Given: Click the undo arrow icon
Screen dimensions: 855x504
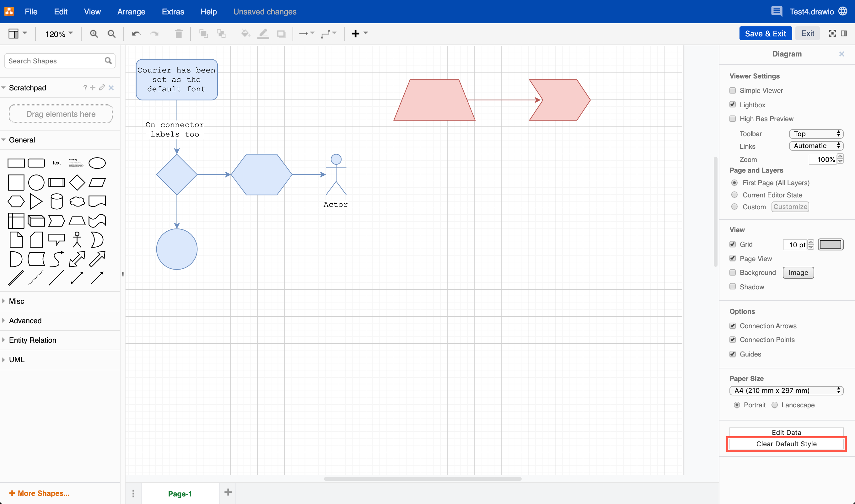Looking at the screenshot, I should coord(136,34).
